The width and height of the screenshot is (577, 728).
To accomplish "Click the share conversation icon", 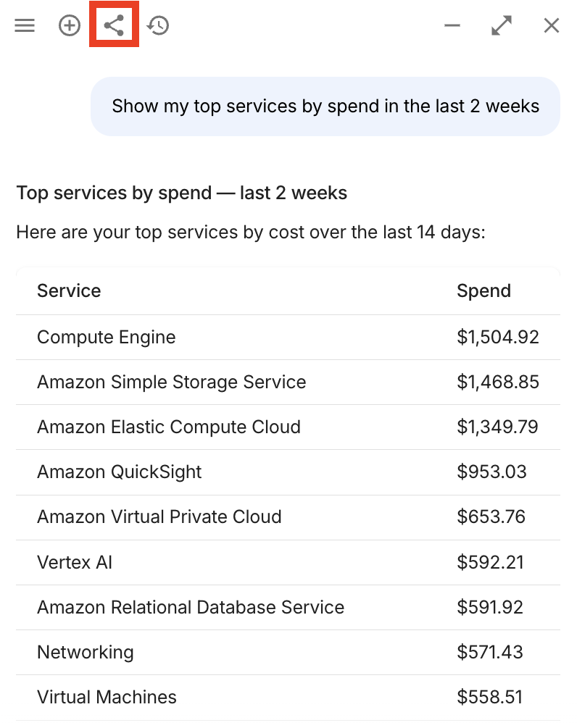I will click(114, 26).
